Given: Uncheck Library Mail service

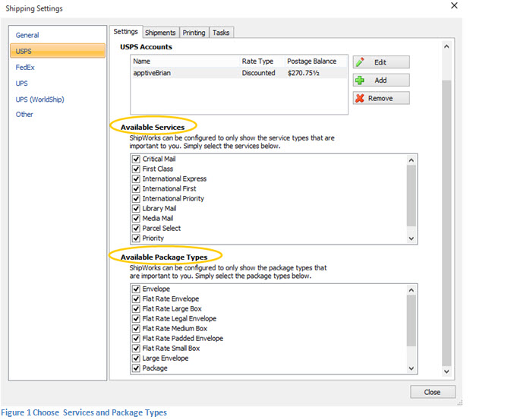Looking at the screenshot, I should (136, 208).
